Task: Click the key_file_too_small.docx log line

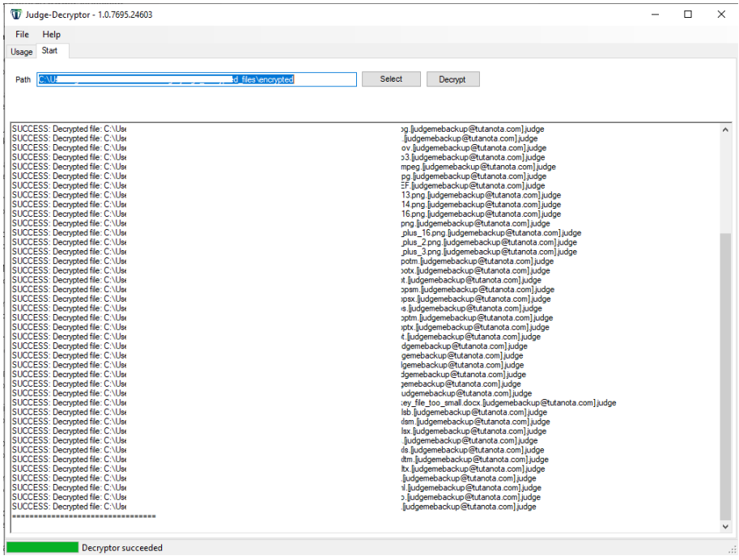Action: [x=510, y=402]
